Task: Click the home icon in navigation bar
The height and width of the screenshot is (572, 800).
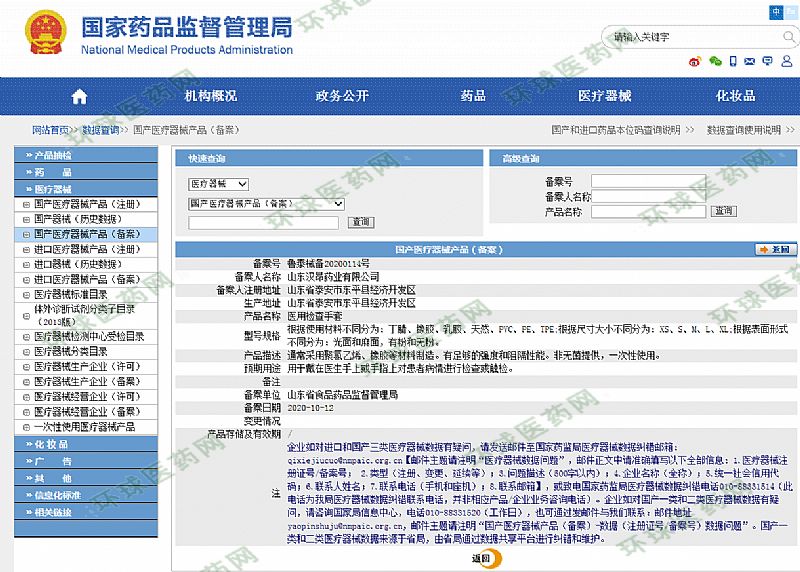Action: pyautogui.click(x=79, y=97)
